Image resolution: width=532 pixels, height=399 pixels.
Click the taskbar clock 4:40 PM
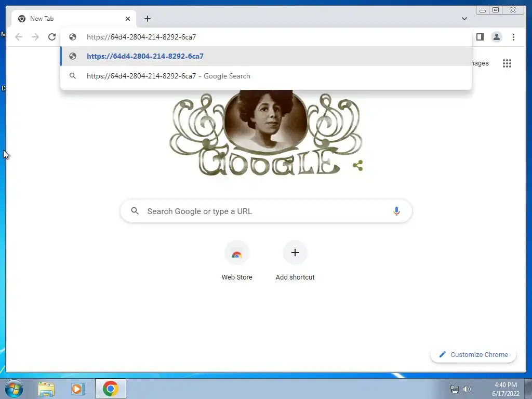506,385
